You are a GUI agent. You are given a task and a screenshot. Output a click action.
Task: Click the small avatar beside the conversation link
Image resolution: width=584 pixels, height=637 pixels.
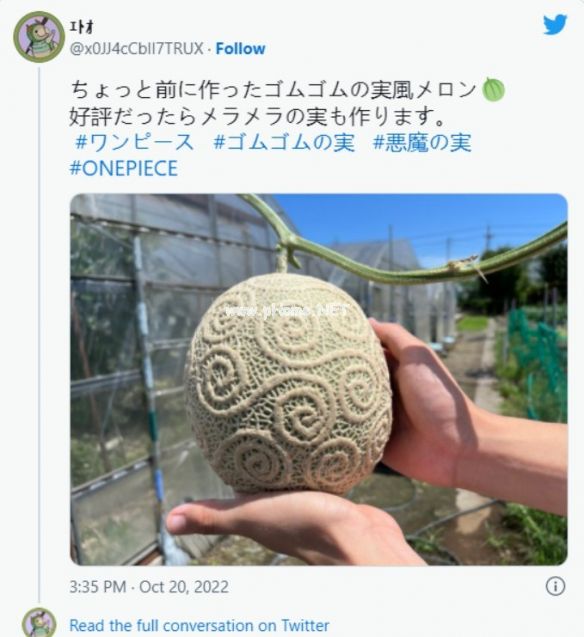(39, 622)
